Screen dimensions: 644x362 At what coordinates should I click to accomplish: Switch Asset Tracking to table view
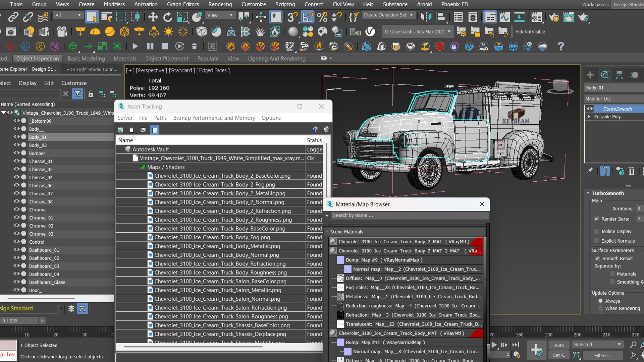click(x=155, y=130)
